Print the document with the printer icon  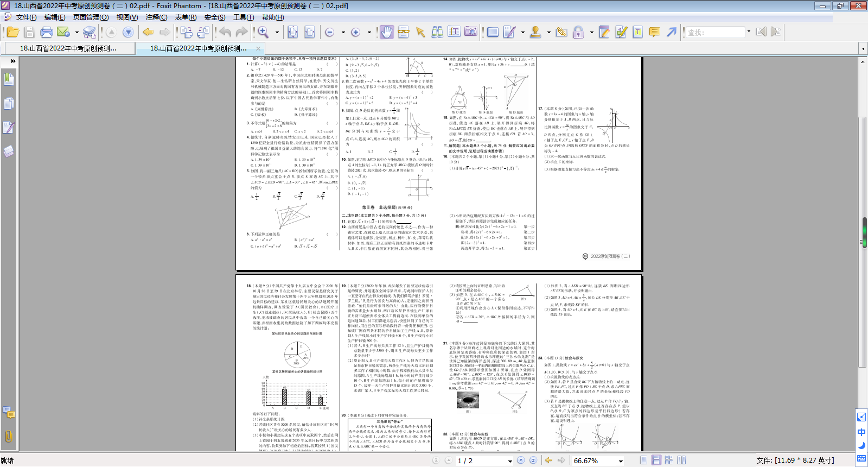(47, 32)
